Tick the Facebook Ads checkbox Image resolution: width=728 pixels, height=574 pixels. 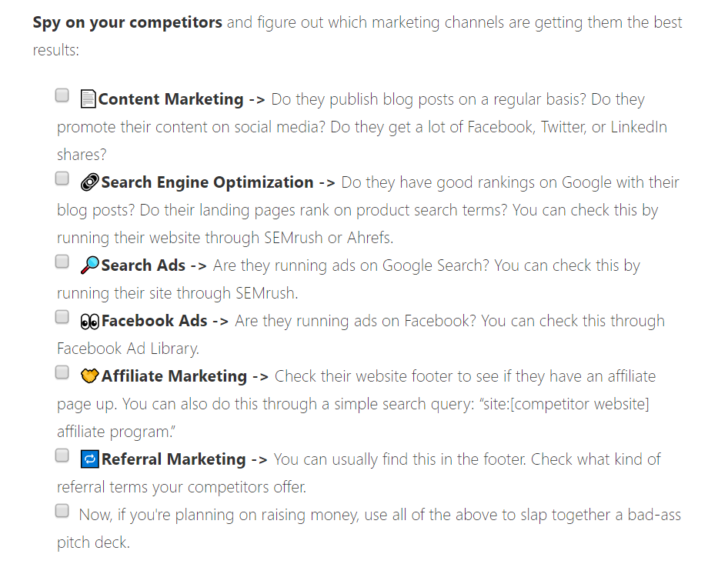[62, 316]
